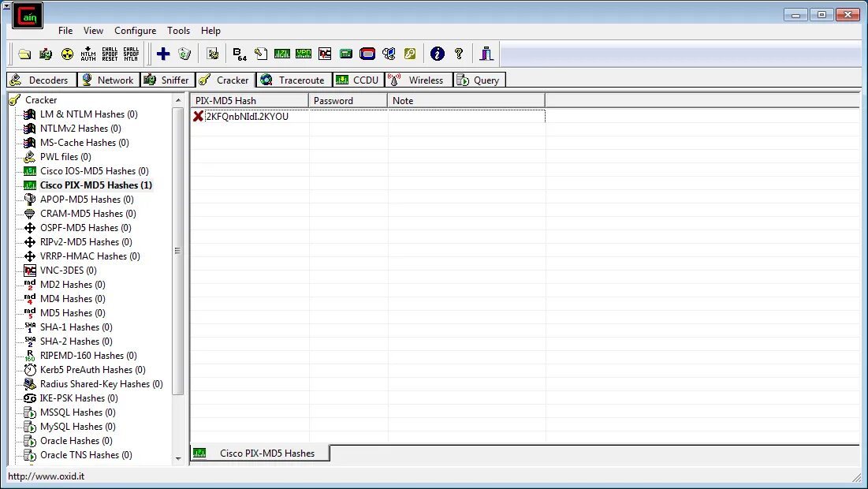Select Cisco PIX-MD5 Hashes (1) in tree
This screenshot has width=868, height=489.
click(x=95, y=185)
